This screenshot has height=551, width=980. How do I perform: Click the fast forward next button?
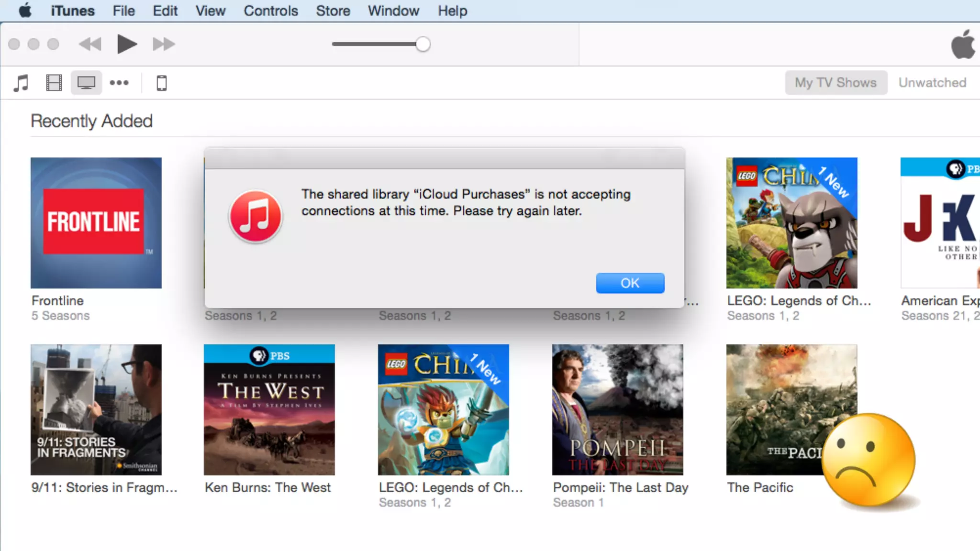tap(164, 44)
